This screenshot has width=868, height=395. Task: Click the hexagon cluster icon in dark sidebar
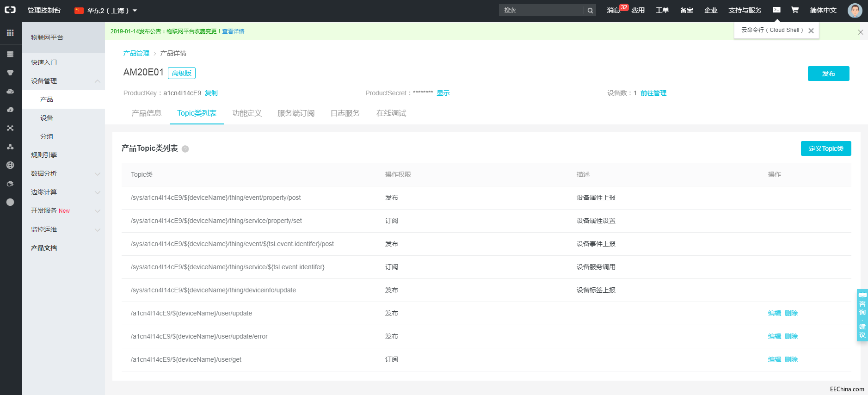point(10,73)
